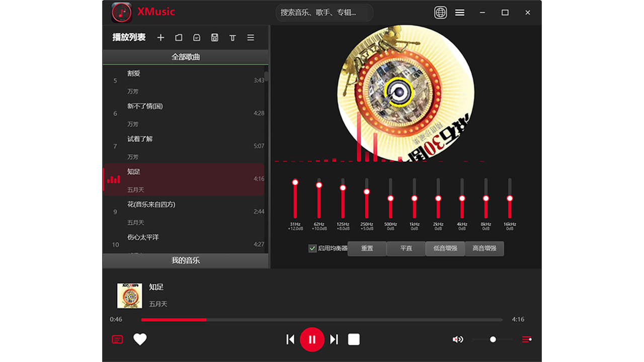Skip to the next track
Screen dimensions: 644x362
point(334,339)
